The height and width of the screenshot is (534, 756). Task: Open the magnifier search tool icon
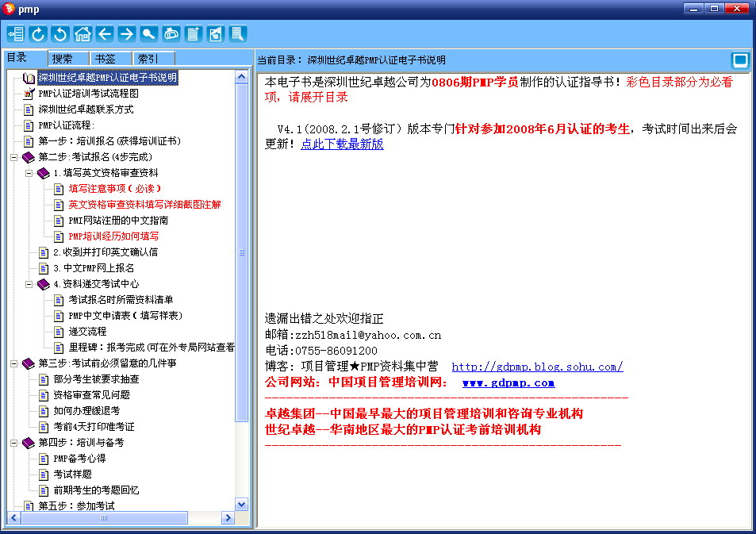coord(148,34)
